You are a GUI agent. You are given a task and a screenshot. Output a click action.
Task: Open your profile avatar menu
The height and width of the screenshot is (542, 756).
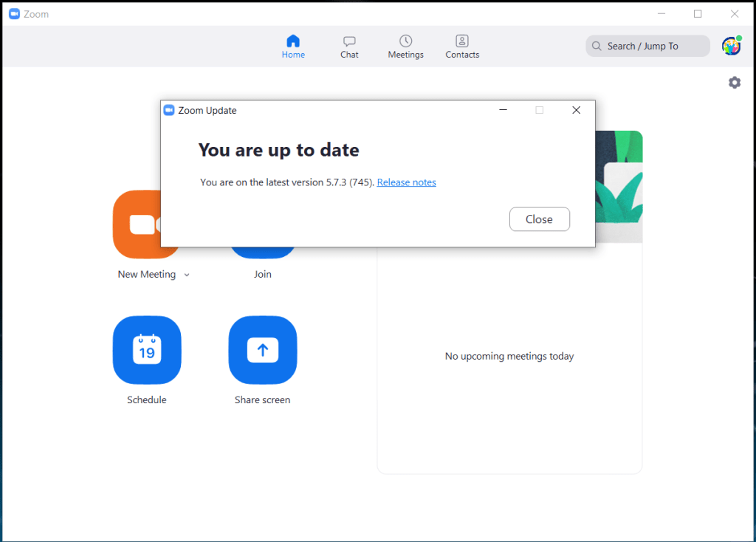click(730, 46)
